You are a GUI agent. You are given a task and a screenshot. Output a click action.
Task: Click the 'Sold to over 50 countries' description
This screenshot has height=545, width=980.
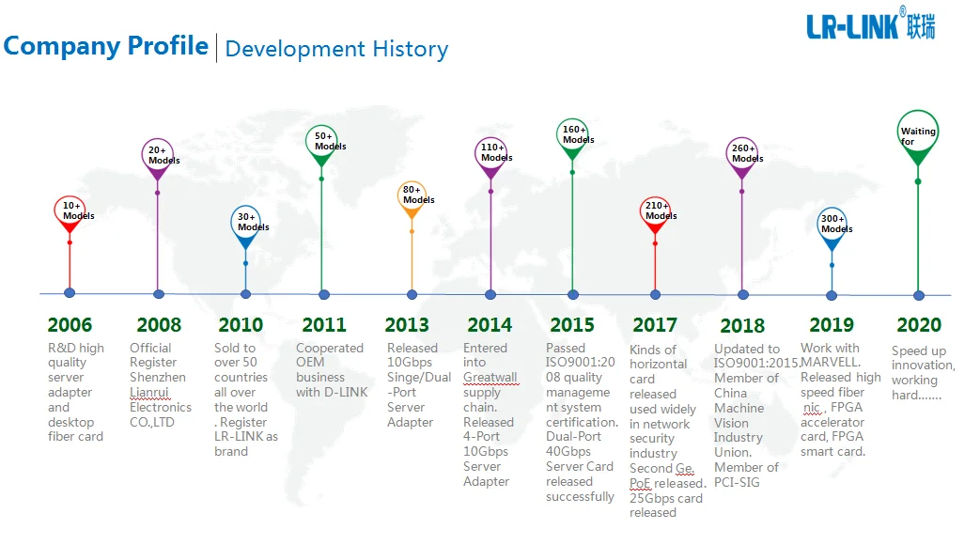[245, 399]
